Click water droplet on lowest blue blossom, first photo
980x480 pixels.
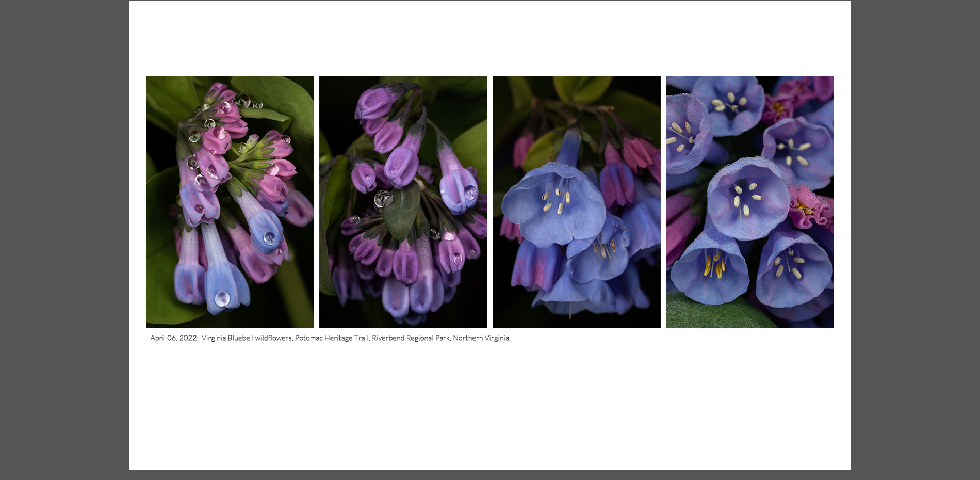pos(222,298)
